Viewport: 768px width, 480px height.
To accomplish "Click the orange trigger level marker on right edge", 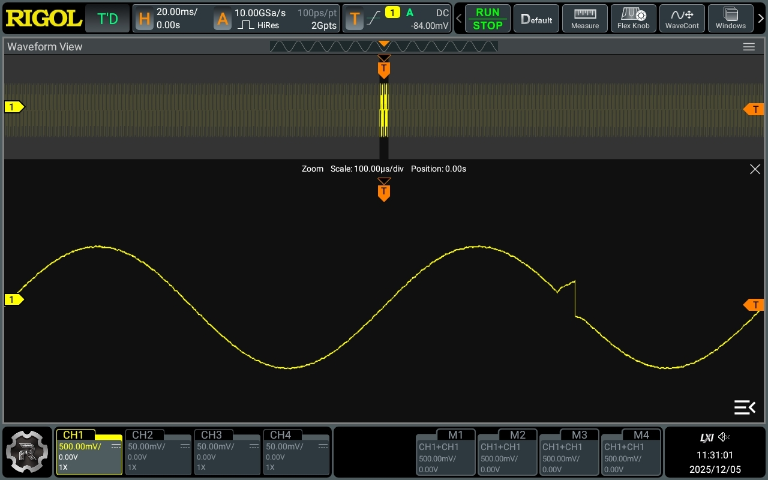I will click(755, 305).
